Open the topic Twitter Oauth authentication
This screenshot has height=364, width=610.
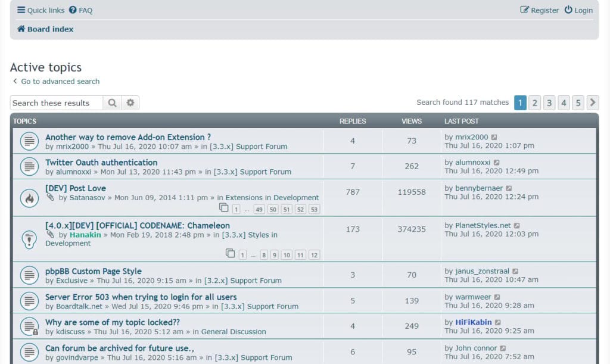(x=101, y=162)
